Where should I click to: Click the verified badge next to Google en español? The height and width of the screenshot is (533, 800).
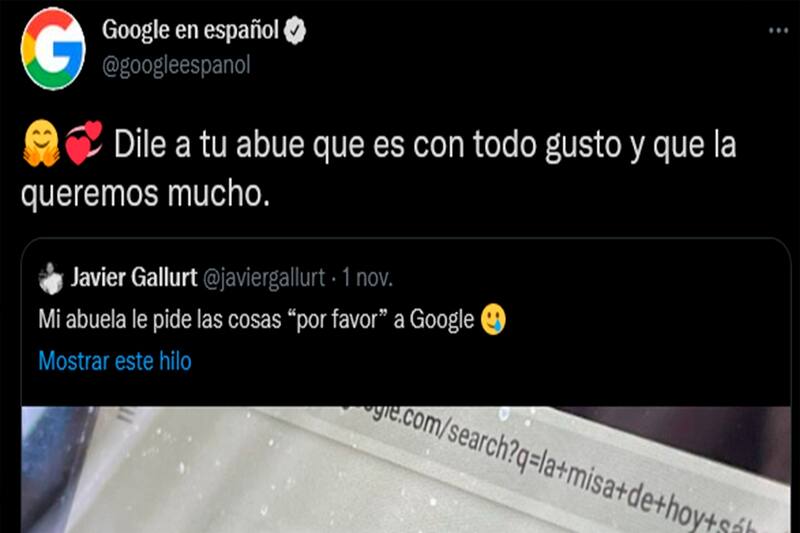[295, 30]
